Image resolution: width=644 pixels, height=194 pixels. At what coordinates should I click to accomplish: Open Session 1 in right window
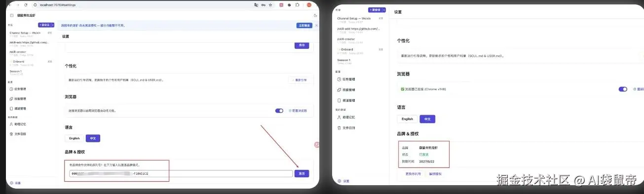tap(360, 61)
